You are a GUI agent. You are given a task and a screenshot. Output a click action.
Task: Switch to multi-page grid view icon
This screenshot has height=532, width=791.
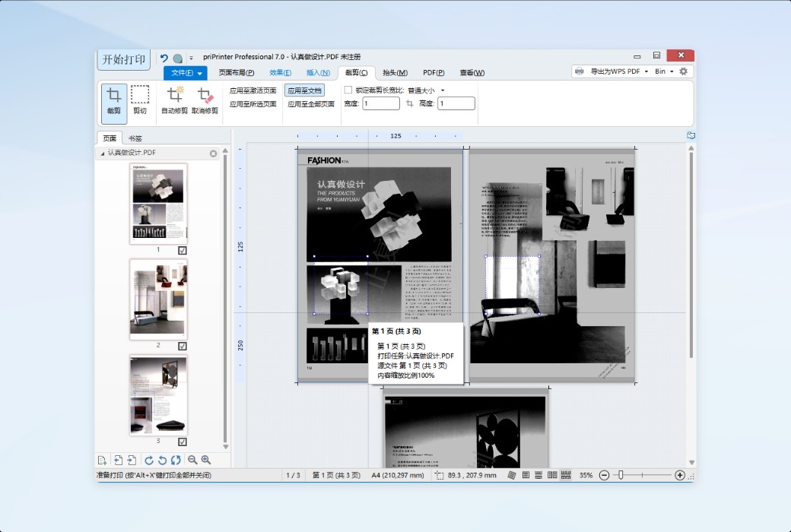566,475
